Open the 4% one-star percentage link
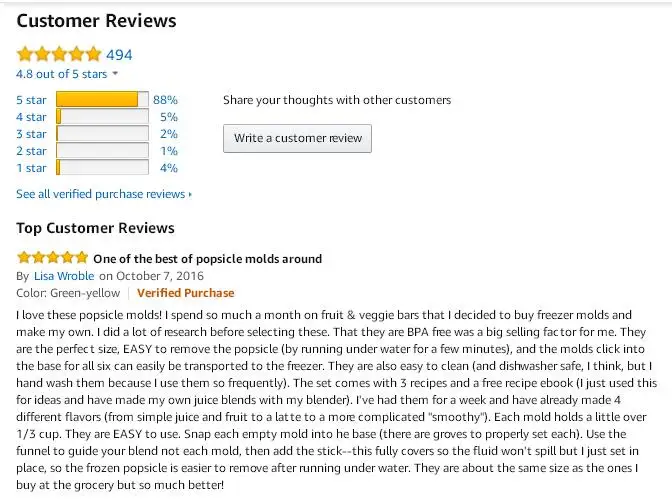Viewport: 672px width, 499px height. point(168,168)
